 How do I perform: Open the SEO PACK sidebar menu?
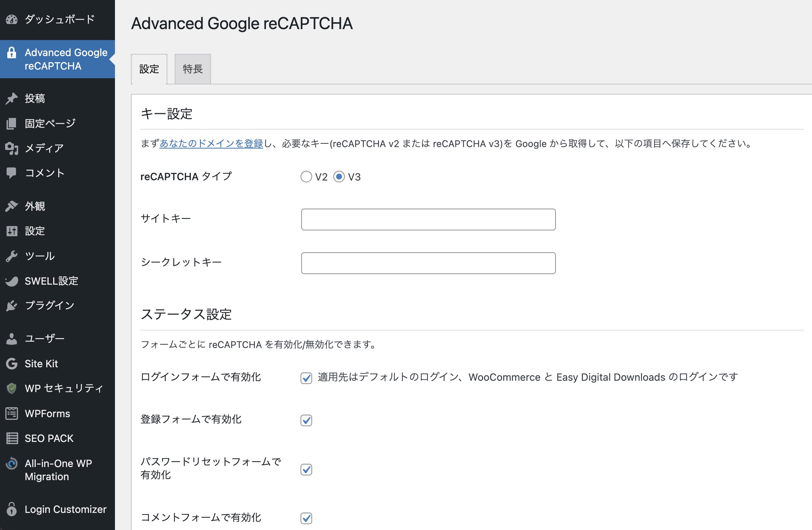[57, 438]
